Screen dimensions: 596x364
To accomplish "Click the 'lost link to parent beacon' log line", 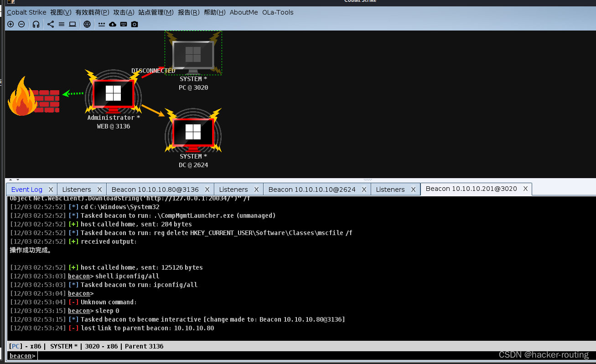I will pyautogui.click(x=112, y=328).
